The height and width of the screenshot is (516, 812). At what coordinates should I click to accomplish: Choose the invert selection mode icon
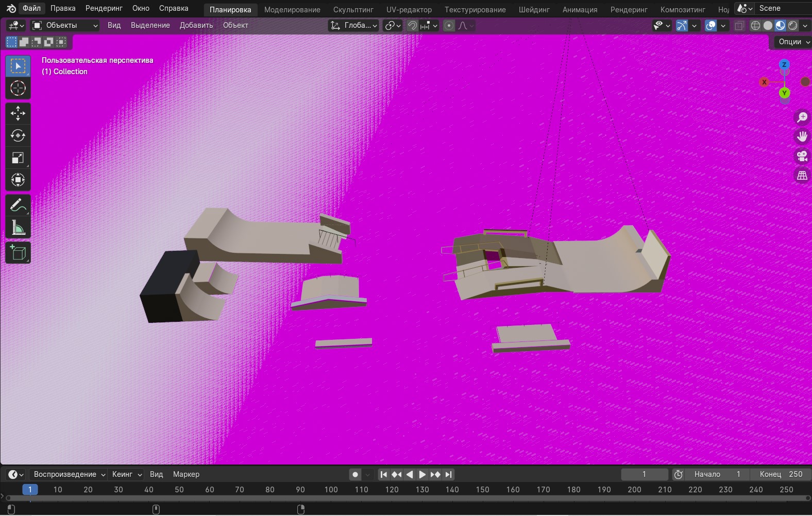click(48, 42)
